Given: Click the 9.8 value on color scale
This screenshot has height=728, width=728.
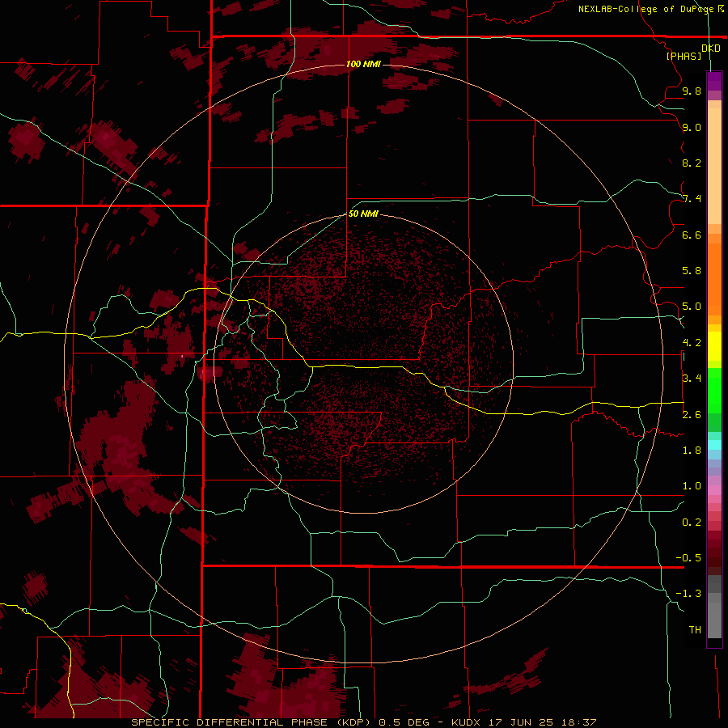Looking at the screenshot, I should click(x=692, y=91).
